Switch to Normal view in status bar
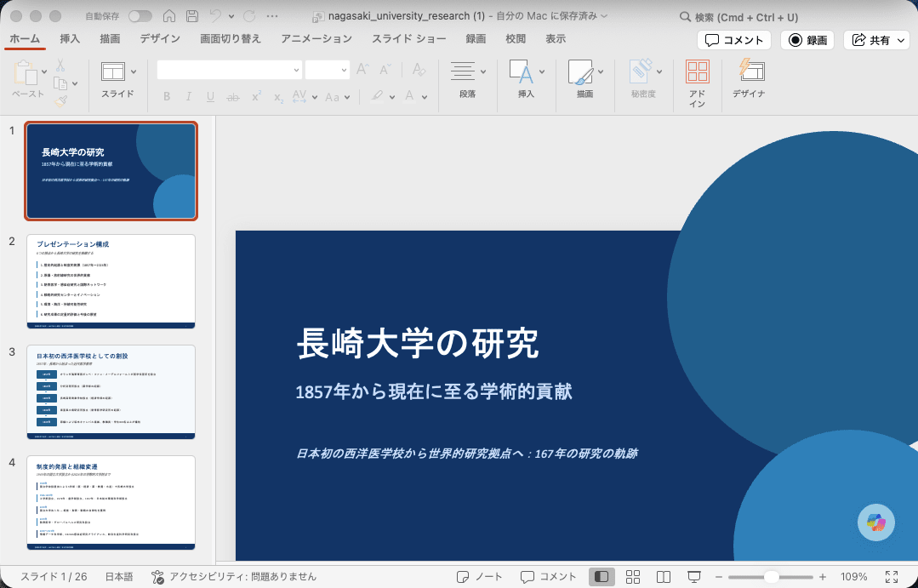This screenshot has height=588, width=918. tap(602, 577)
